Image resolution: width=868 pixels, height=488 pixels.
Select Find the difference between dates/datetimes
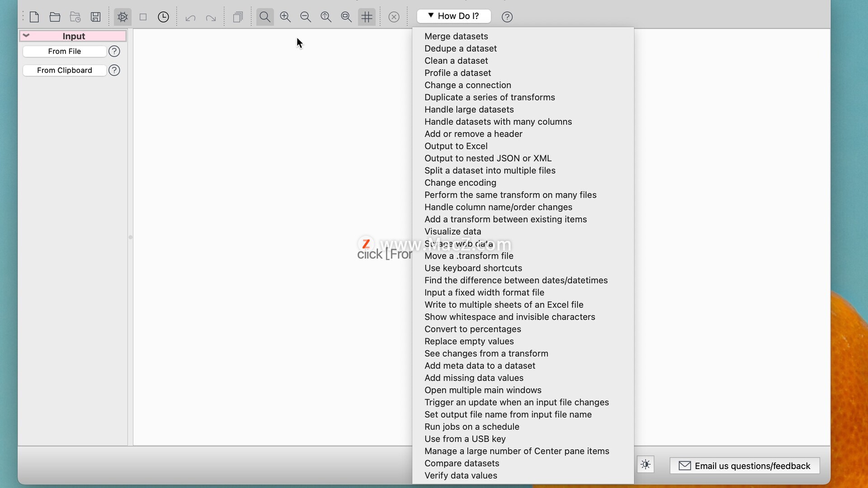(523, 280)
